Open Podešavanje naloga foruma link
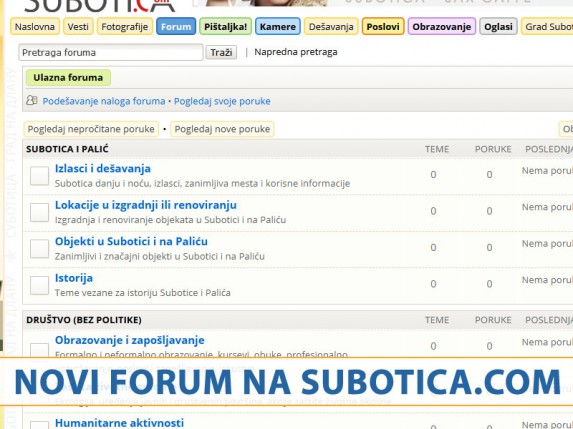The image size is (573, 429). (104, 101)
